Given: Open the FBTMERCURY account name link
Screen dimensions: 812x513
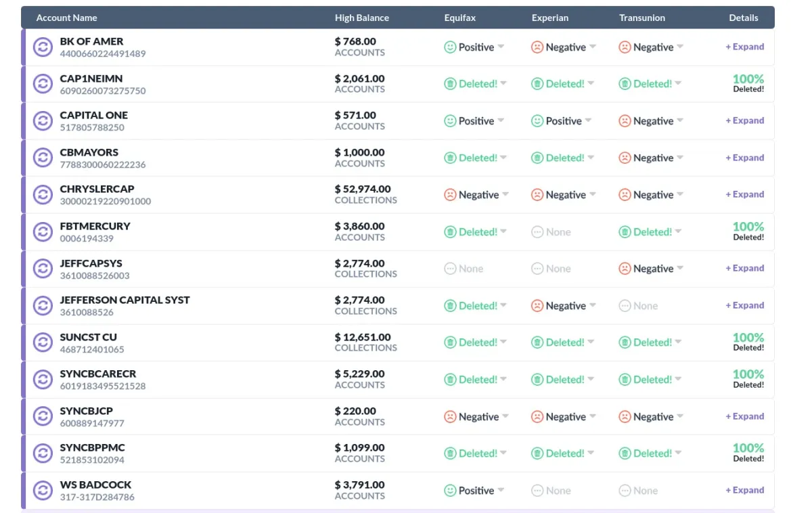Looking at the screenshot, I should click(95, 226).
